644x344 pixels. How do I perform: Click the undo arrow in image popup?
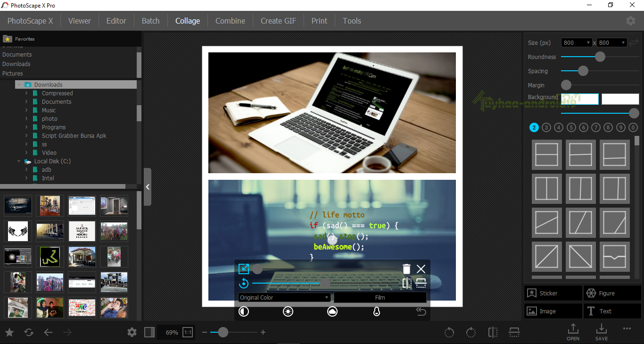421,311
